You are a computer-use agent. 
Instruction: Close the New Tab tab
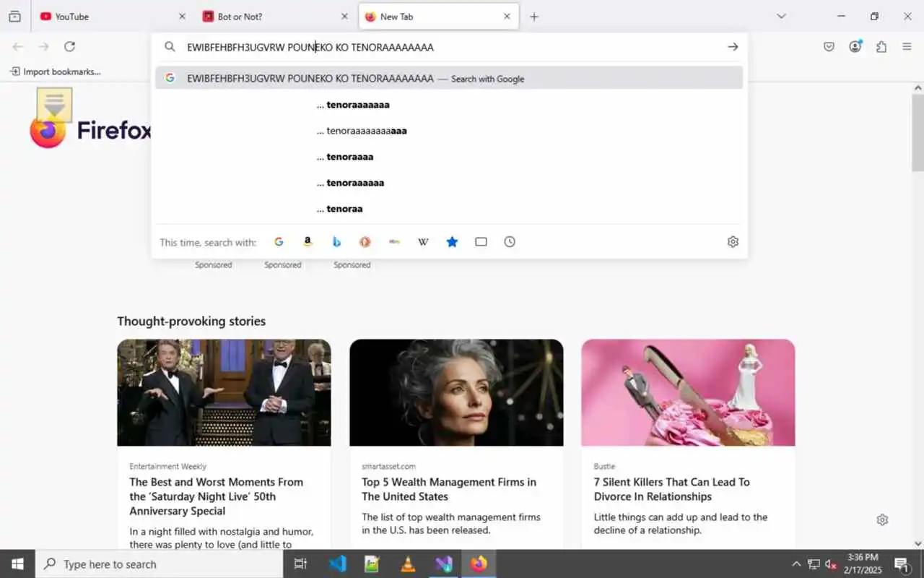coord(507,17)
